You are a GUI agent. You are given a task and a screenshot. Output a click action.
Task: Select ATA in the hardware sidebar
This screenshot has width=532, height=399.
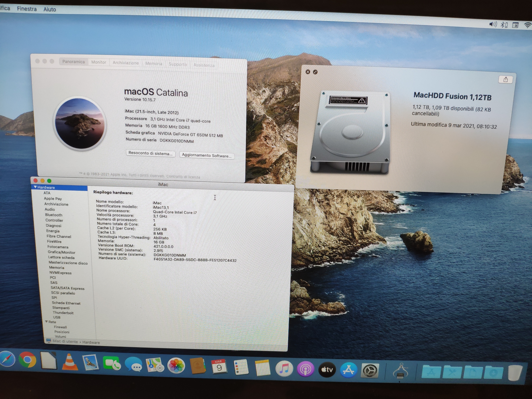tap(47, 193)
